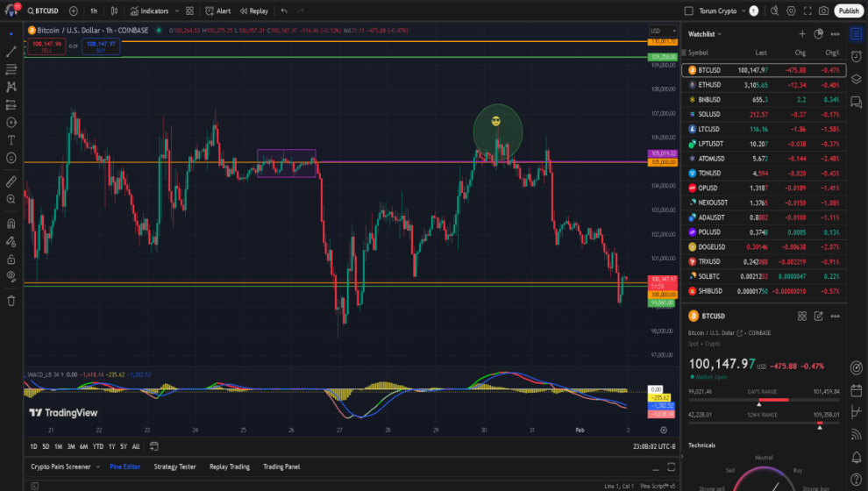Publish the chart idea
This screenshot has height=491, width=868.
[849, 11]
